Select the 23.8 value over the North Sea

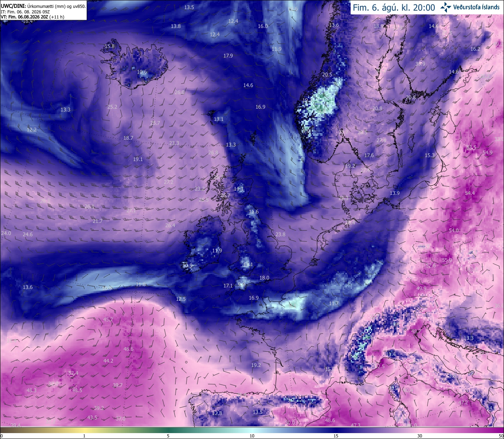point(280,234)
